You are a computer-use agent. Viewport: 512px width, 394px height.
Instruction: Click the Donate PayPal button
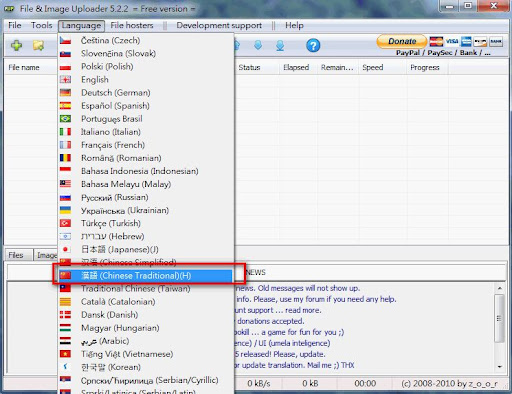pyautogui.click(x=402, y=41)
